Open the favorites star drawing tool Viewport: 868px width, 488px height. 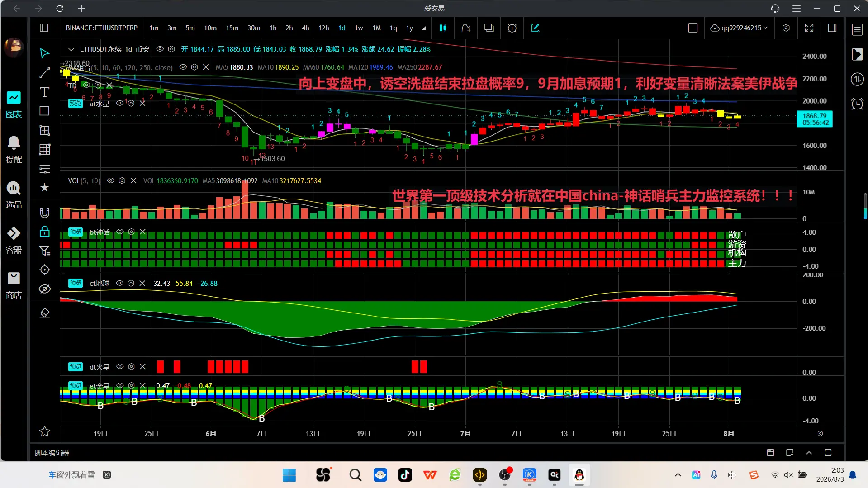tap(44, 187)
